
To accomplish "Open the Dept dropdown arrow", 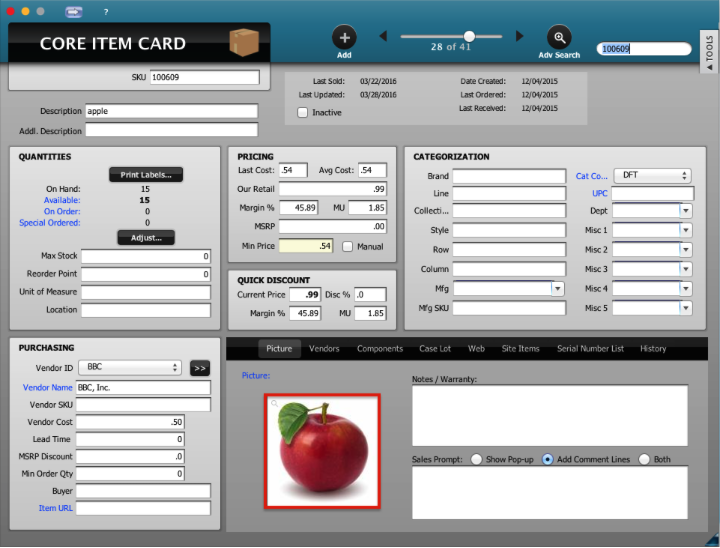I will pos(686,211).
